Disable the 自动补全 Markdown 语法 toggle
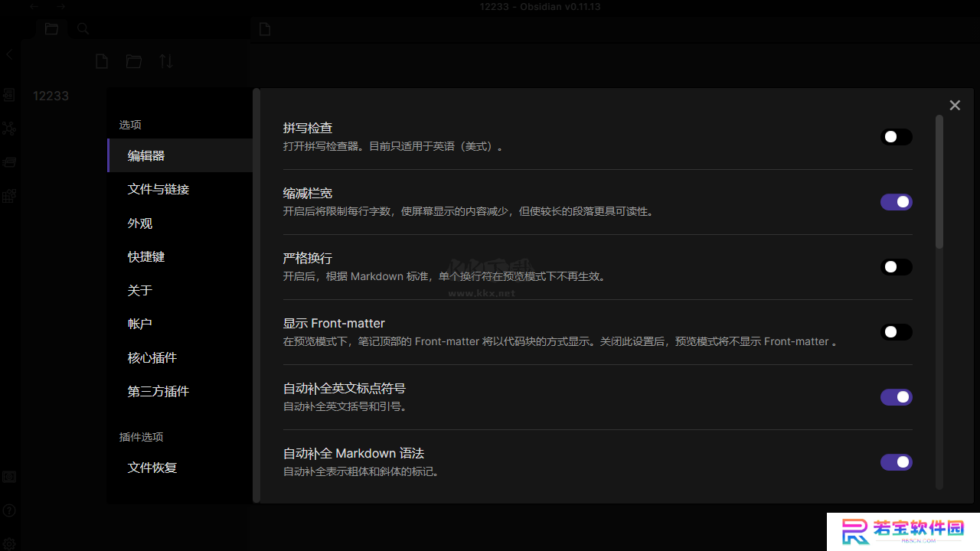Screen dimensions: 980x551 coord(897,462)
